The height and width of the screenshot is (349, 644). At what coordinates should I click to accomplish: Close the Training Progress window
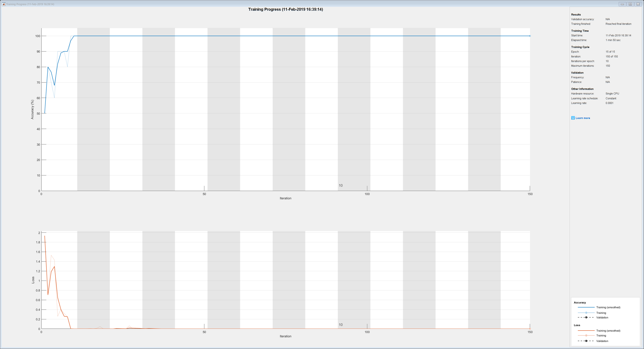[638, 4]
